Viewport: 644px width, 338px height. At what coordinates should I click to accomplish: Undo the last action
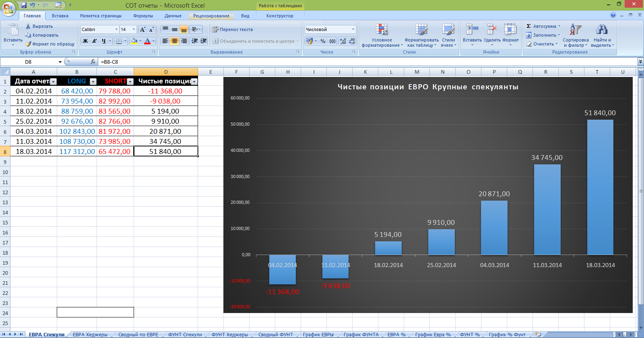click(x=32, y=5)
